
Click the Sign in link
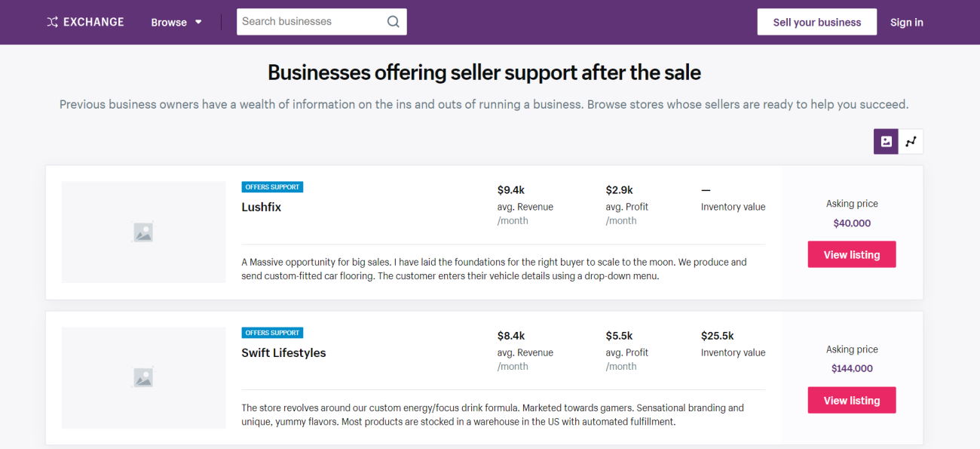pos(906,22)
